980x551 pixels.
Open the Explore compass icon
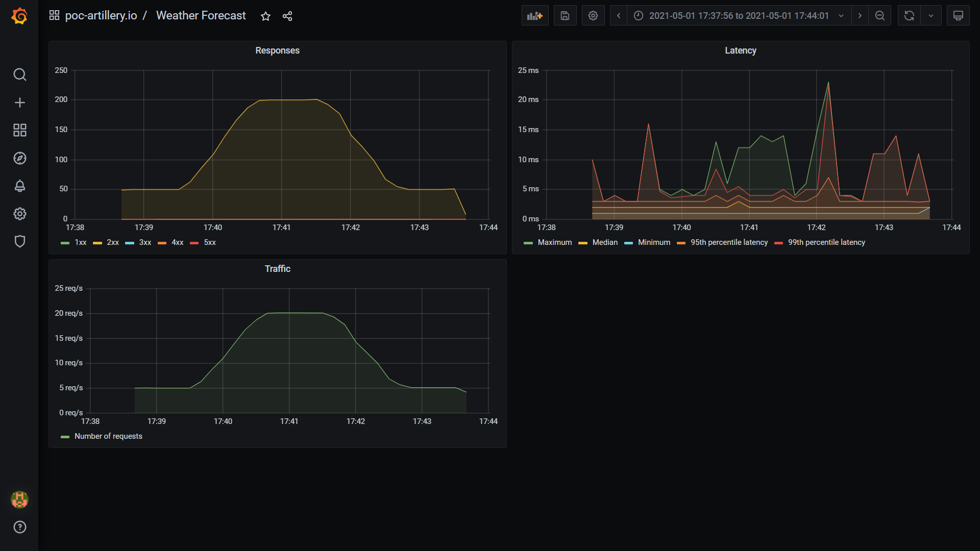point(19,158)
